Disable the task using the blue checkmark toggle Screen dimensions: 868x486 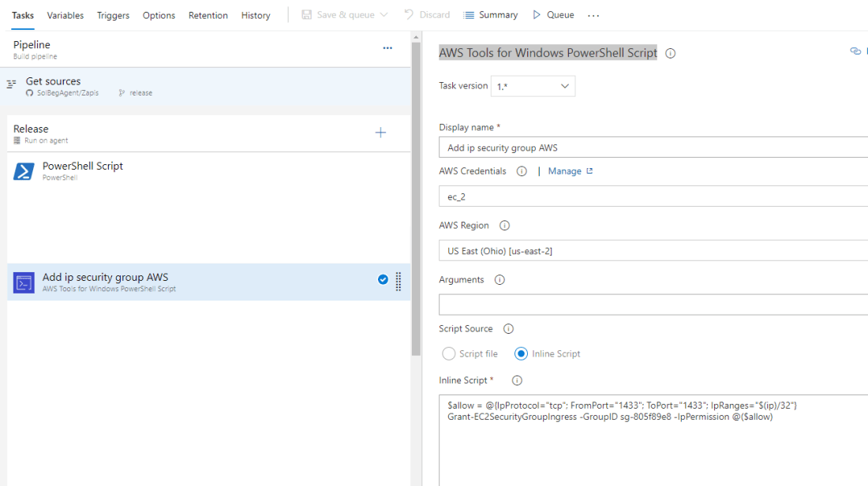[383, 279]
